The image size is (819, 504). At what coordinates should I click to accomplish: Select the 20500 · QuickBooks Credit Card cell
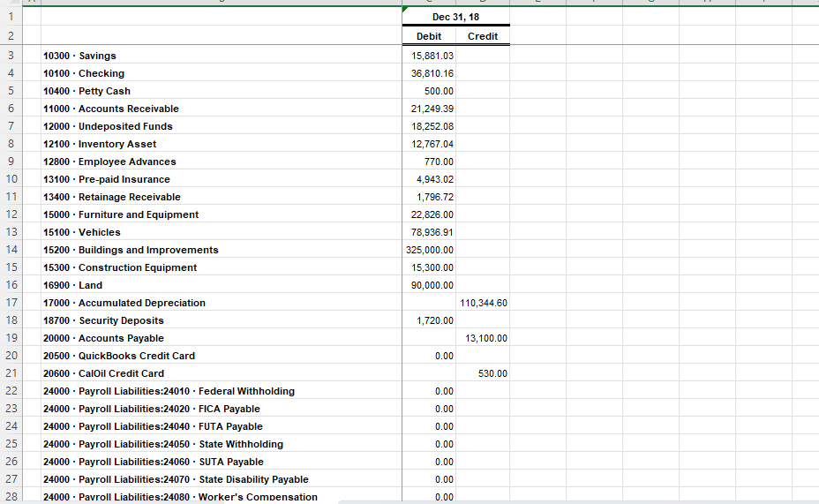coord(222,356)
